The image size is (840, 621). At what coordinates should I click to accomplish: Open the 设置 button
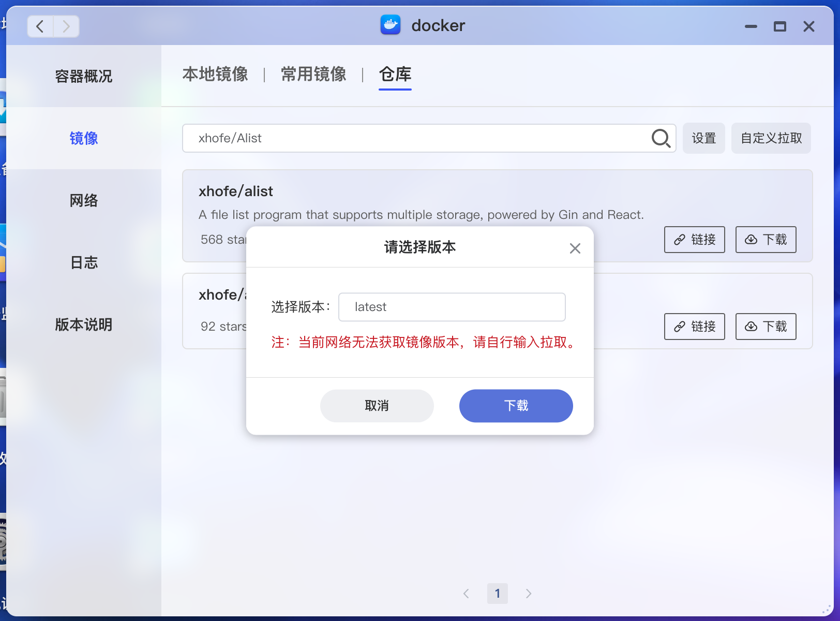pyautogui.click(x=704, y=138)
